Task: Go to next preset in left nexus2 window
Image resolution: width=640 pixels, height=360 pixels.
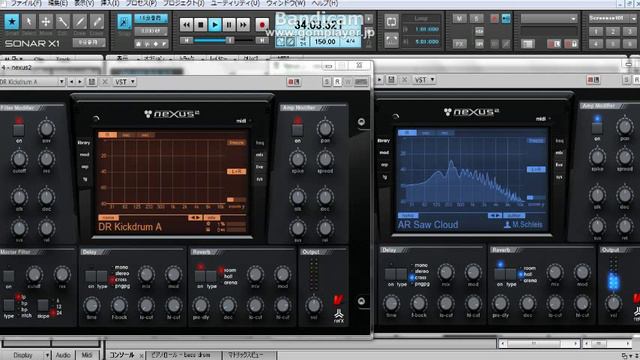Action: (x=80, y=82)
